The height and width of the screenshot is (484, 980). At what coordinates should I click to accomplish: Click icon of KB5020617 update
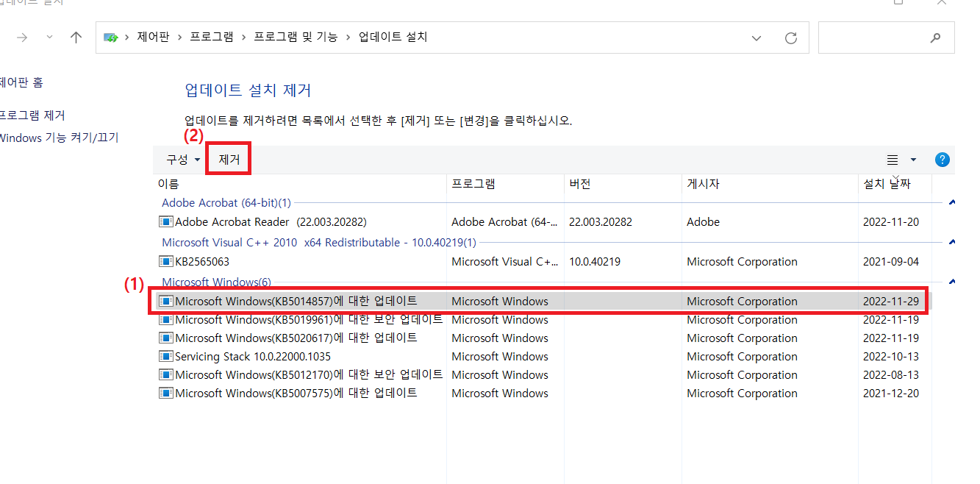[x=165, y=338]
